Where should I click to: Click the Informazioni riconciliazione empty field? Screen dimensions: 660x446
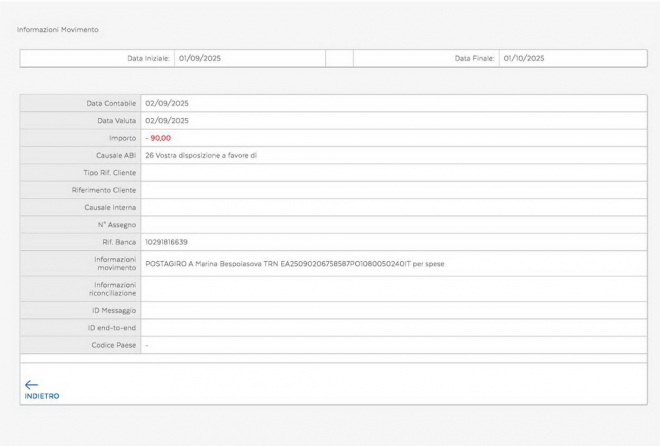pos(393,289)
